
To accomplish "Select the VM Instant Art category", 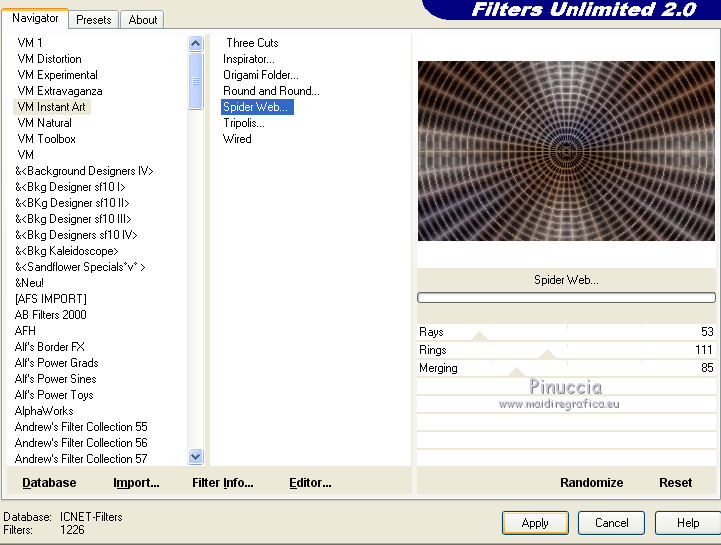I will coord(52,107).
